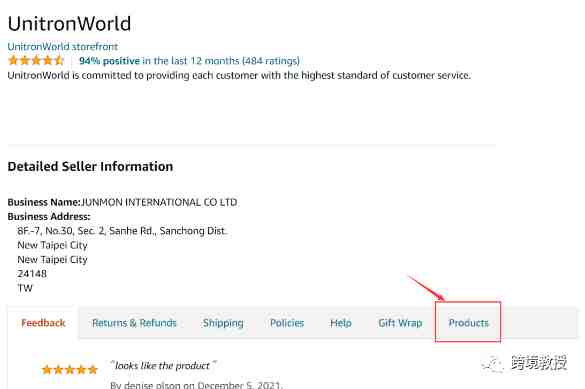Click the five-star icons on denise olson's review
585x389 pixels.
coord(69,370)
